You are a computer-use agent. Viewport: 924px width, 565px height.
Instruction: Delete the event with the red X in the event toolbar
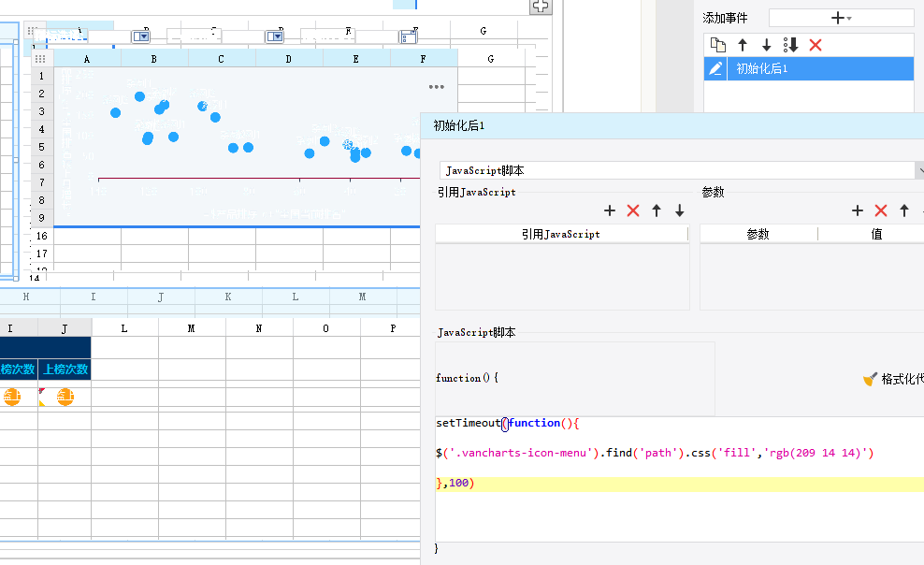816,45
